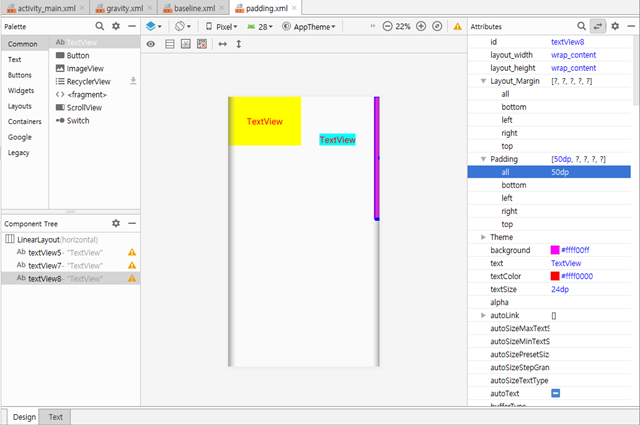The width and height of the screenshot is (640, 426).
Task: Open background color swatch #ffff00ff
Action: pyautogui.click(x=555, y=250)
